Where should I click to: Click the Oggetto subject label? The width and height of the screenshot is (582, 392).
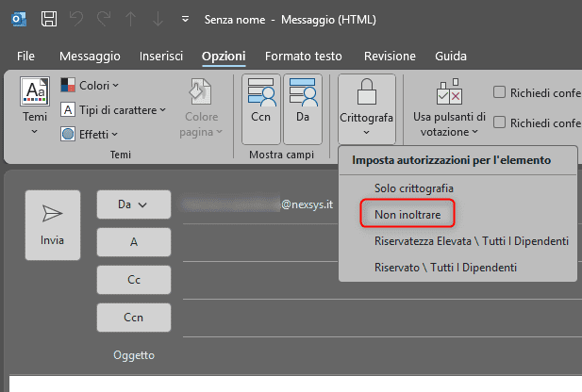click(134, 355)
